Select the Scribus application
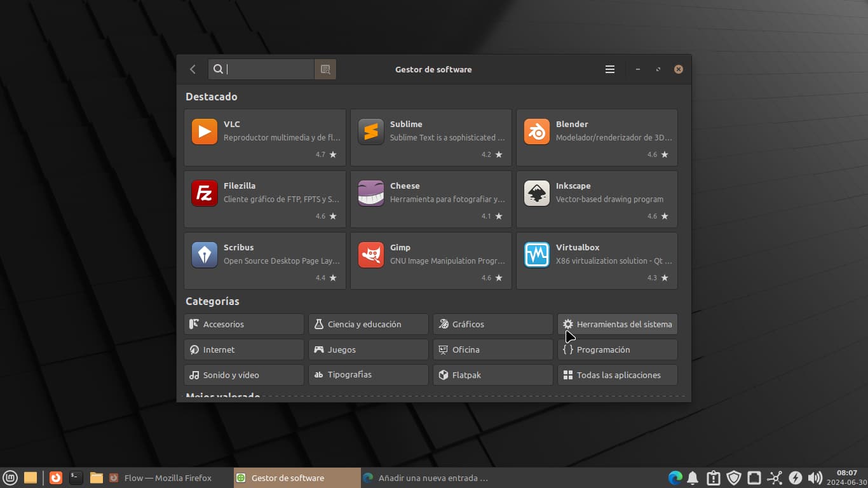 (265, 261)
